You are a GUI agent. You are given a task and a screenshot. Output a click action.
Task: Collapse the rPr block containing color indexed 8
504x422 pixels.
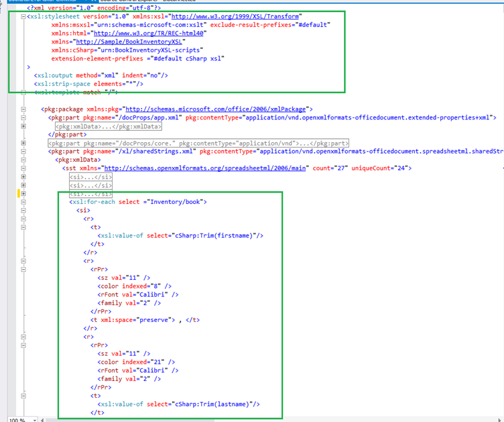coord(23,269)
